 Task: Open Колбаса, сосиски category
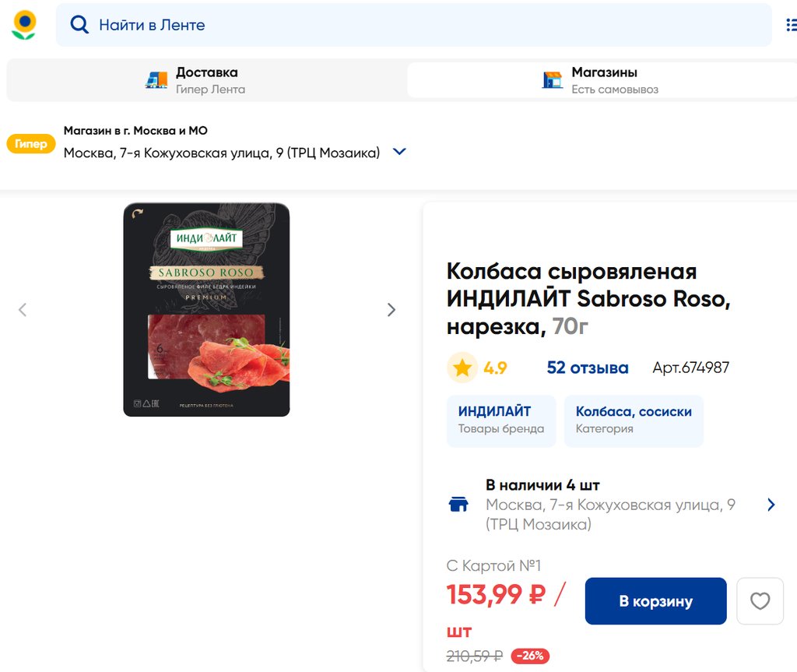point(633,420)
